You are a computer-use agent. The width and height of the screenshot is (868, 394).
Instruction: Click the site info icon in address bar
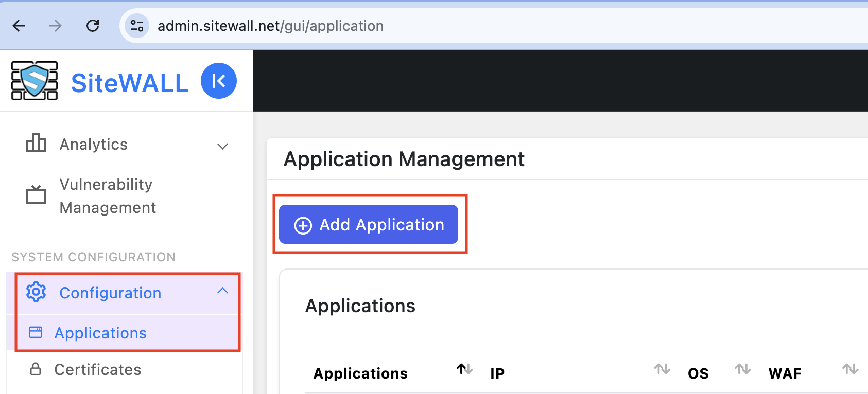pos(137,26)
